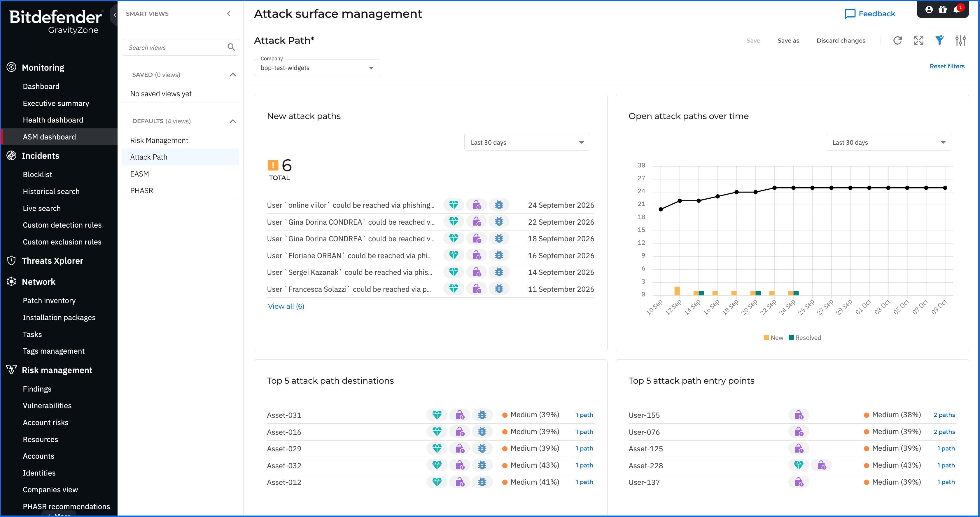Click the View all (6) link
Image resolution: width=980 pixels, height=517 pixels.
286,306
